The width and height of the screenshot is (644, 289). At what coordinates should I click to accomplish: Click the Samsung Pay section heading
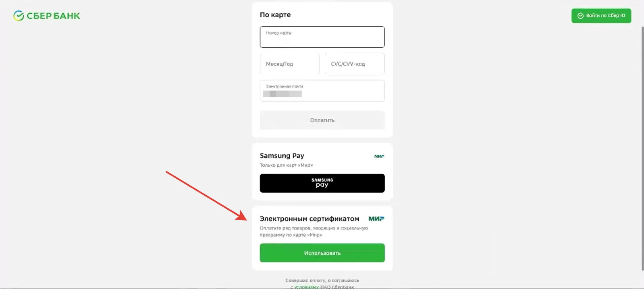pos(282,156)
